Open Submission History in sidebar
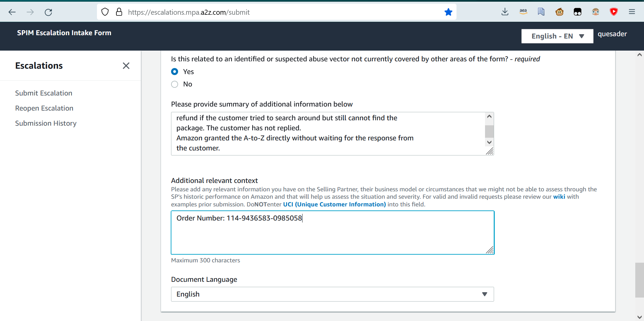This screenshot has height=321, width=644. (x=46, y=123)
